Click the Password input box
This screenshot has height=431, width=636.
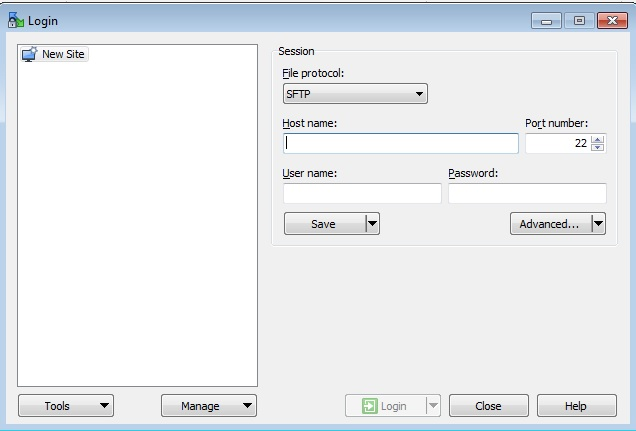click(x=527, y=193)
